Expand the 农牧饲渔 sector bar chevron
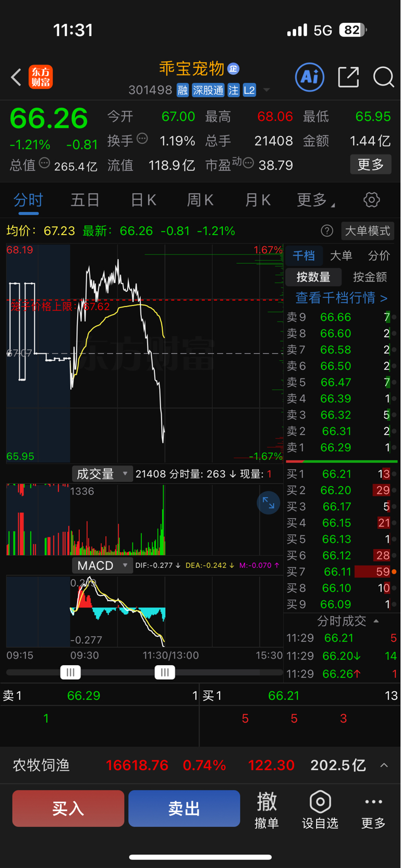The width and height of the screenshot is (401, 868). coord(384,765)
